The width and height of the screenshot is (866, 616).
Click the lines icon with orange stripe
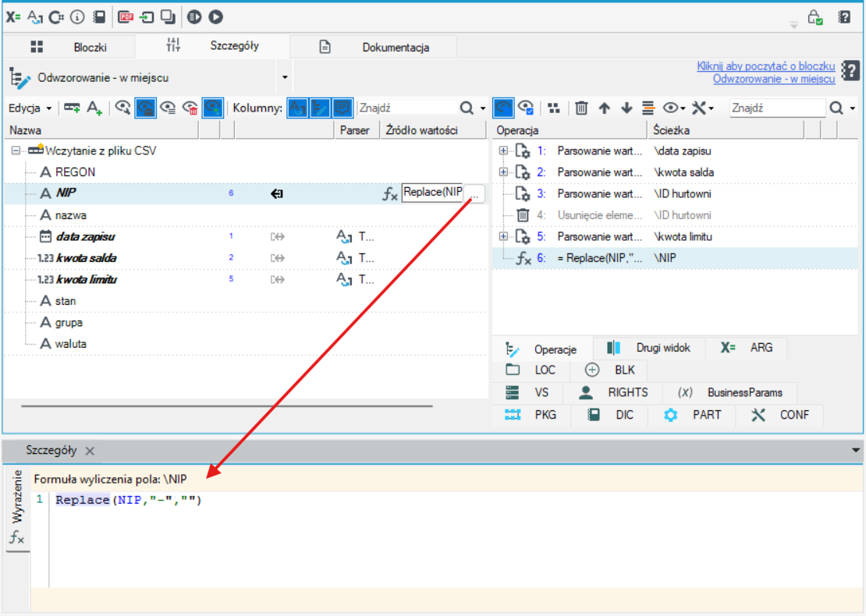point(648,108)
